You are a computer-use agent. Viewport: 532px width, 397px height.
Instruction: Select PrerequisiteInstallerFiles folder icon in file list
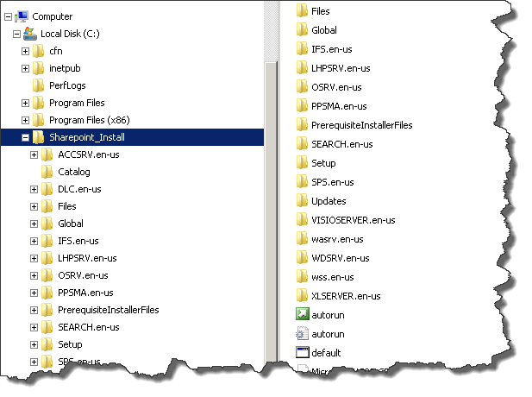302,125
